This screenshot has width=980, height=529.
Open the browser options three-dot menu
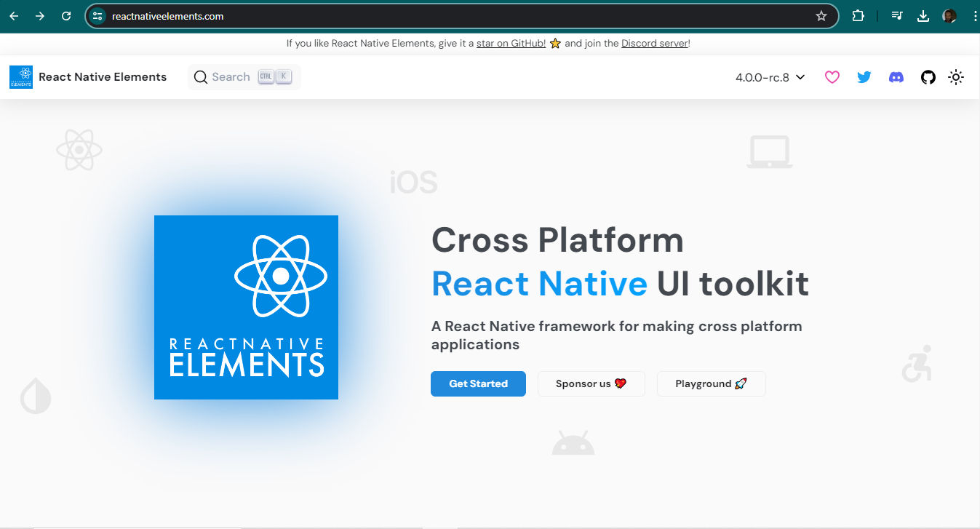point(975,15)
